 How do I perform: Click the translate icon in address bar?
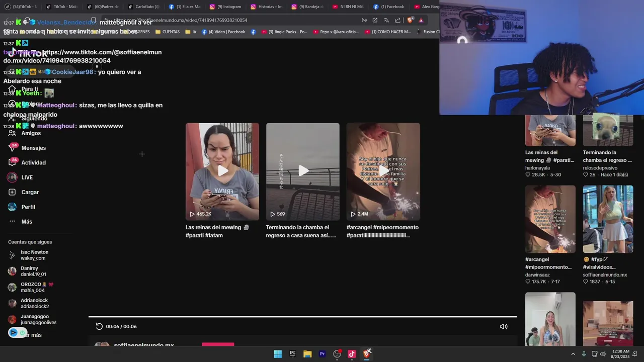tap(386, 20)
